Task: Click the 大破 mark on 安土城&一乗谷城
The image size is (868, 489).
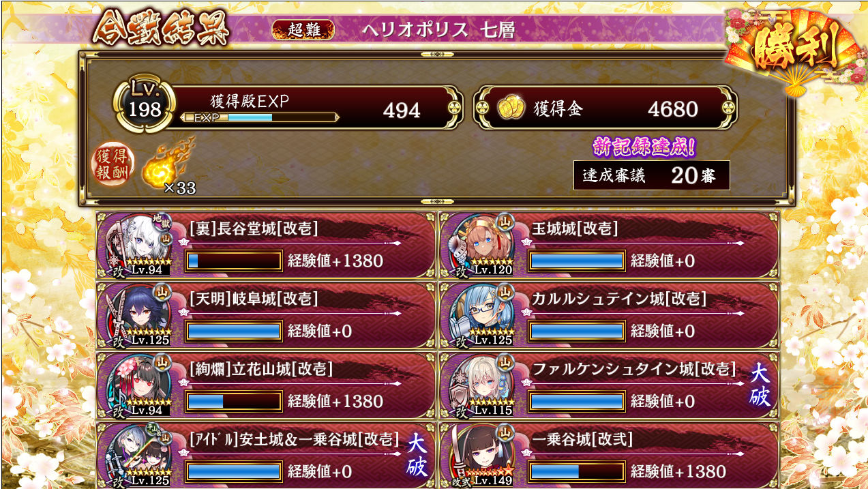Action: (x=417, y=457)
